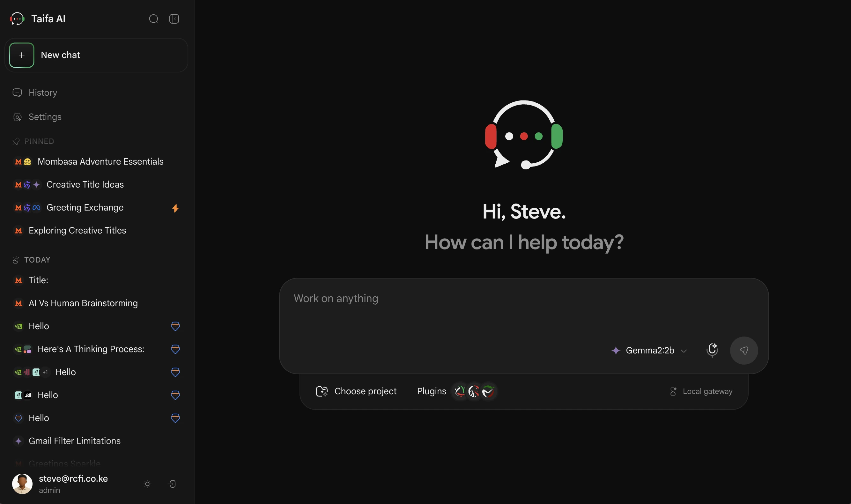851x504 pixels.
Task: Collapse the sidebar with the panel icon
Action: point(174,19)
